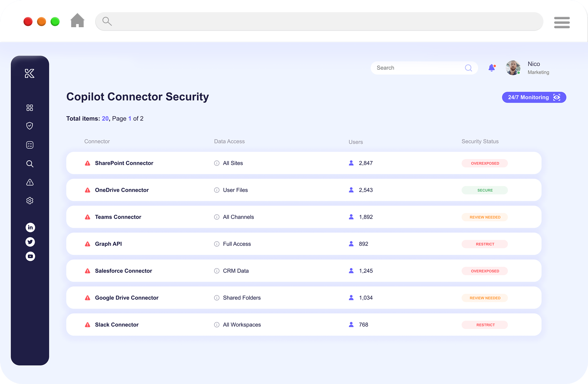The width and height of the screenshot is (588, 384).
Task: Click the Copilot Connector Security heading
Action: pyautogui.click(x=138, y=97)
